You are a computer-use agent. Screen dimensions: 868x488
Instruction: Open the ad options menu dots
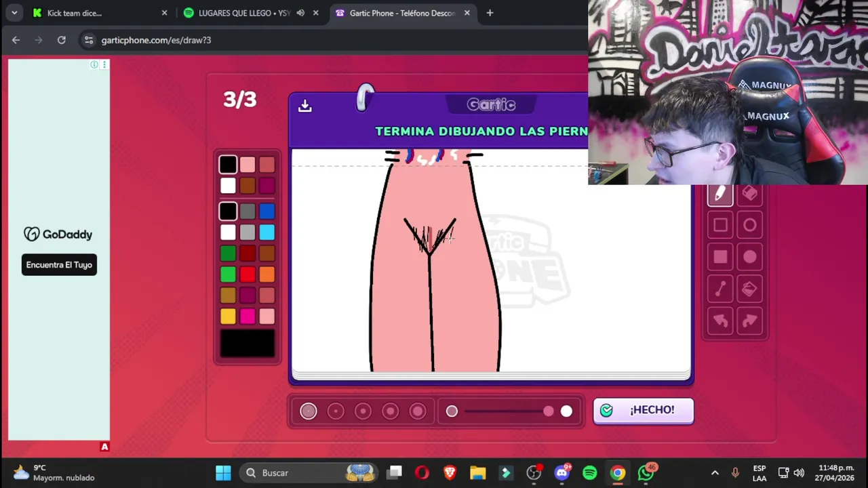[104, 64]
